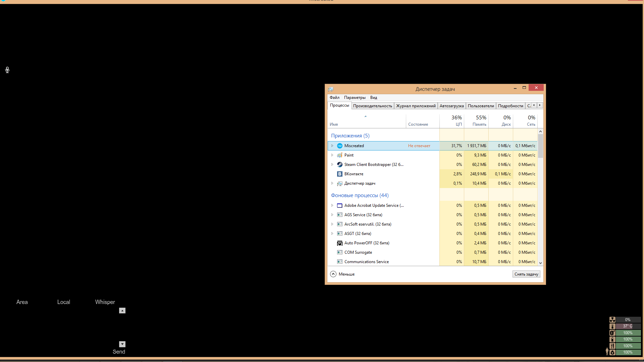Click the Диспетчер задач row icon
This screenshot has height=362, width=644.
click(339, 183)
